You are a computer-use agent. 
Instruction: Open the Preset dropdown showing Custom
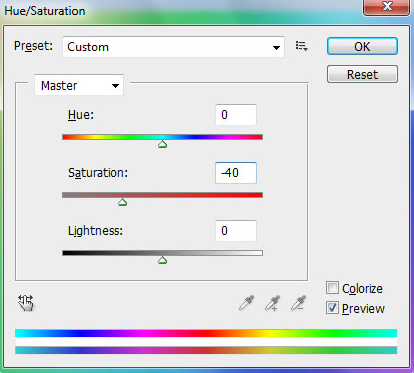point(173,47)
